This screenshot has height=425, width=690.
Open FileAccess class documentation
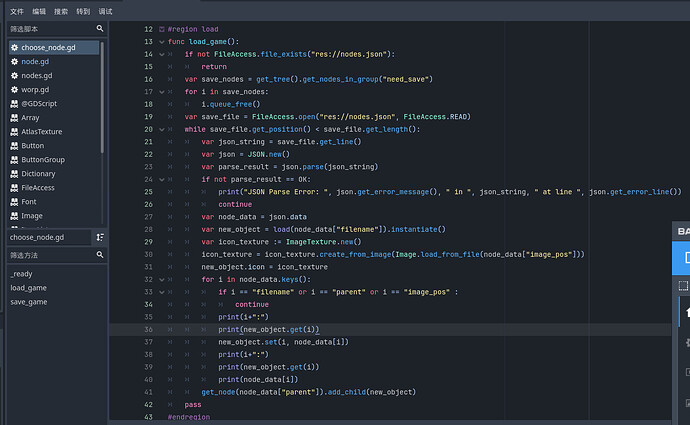point(38,188)
